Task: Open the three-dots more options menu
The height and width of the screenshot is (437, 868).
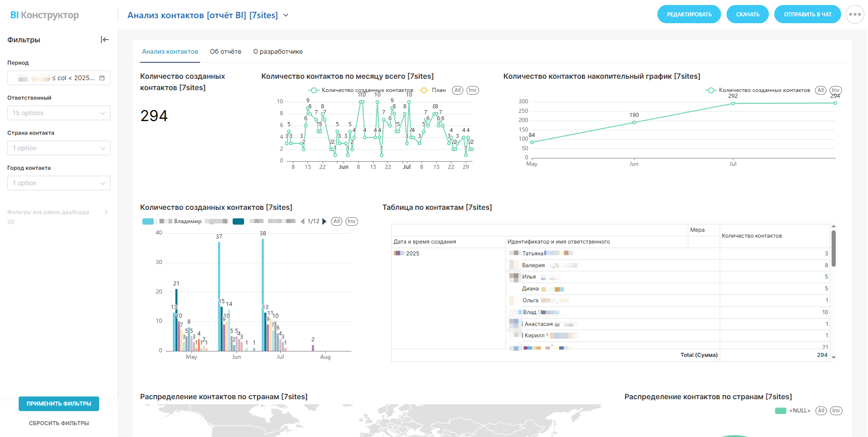Action: [x=855, y=15]
